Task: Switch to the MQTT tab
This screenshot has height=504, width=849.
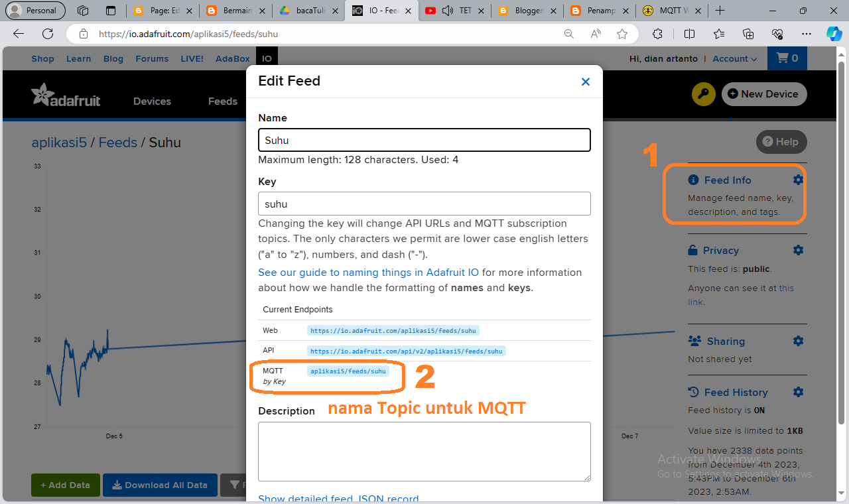Action: coord(673,11)
